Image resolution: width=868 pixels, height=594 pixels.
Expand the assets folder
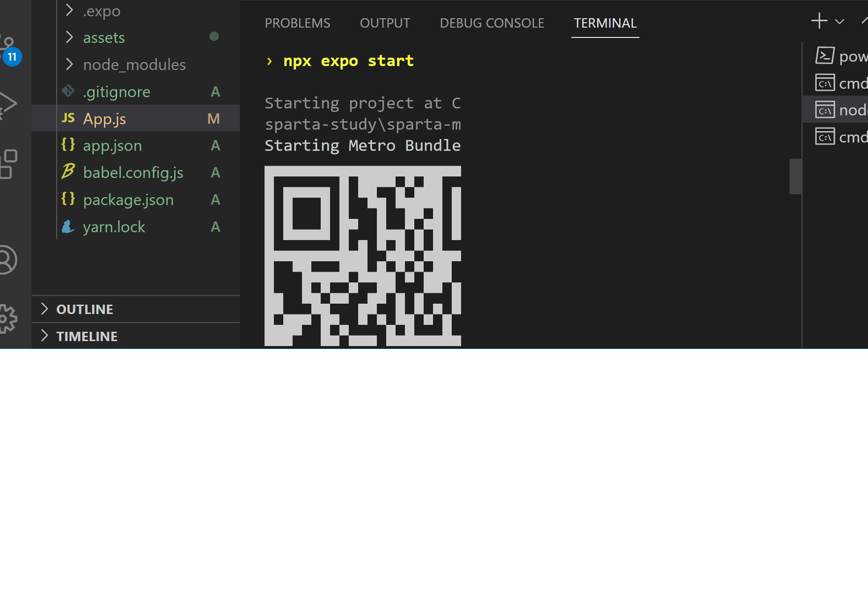point(69,37)
